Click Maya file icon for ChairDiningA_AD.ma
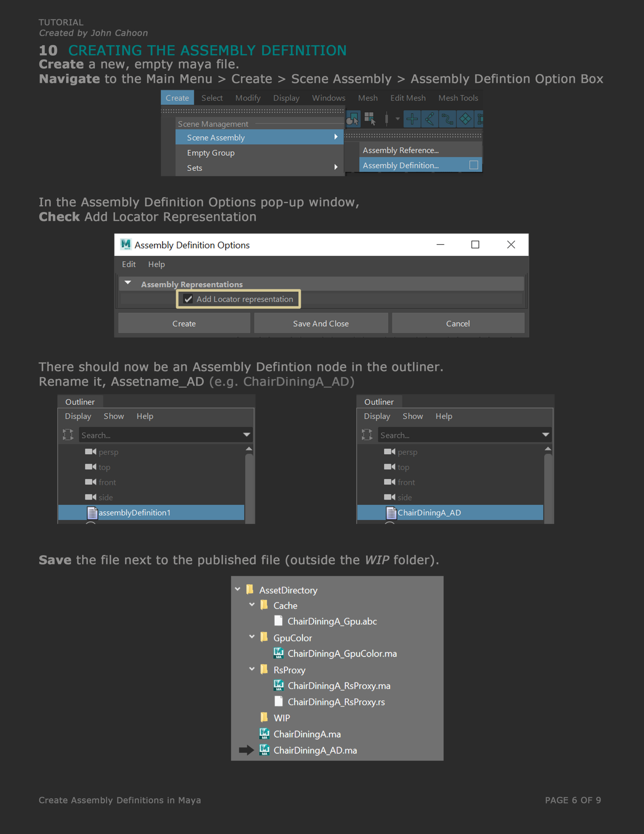This screenshot has height=834, width=644. (264, 750)
